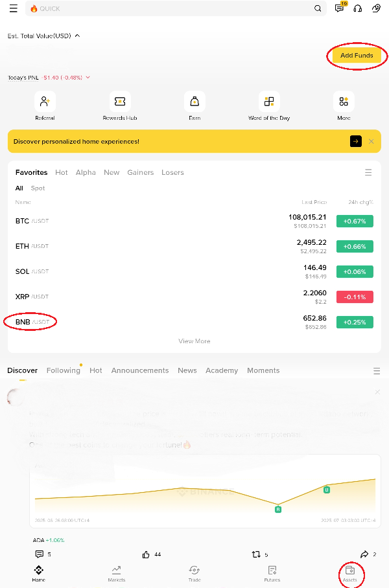Click the comment icon on the post
Image resolution: width=389 pixels, height=588 pixels.
pyautogui.click(x=40, y=554)
